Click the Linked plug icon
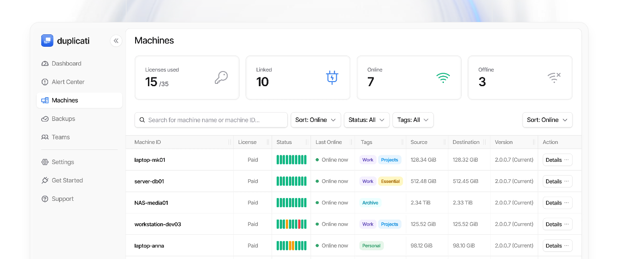644x259 pixels. tap(332, 77)
